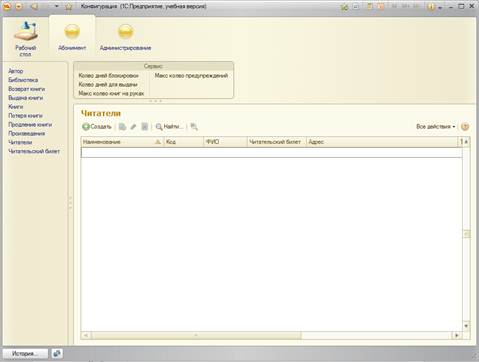Go back with the left arrow
The height and width of the screenshot is (362, 479).
[35, 6]
